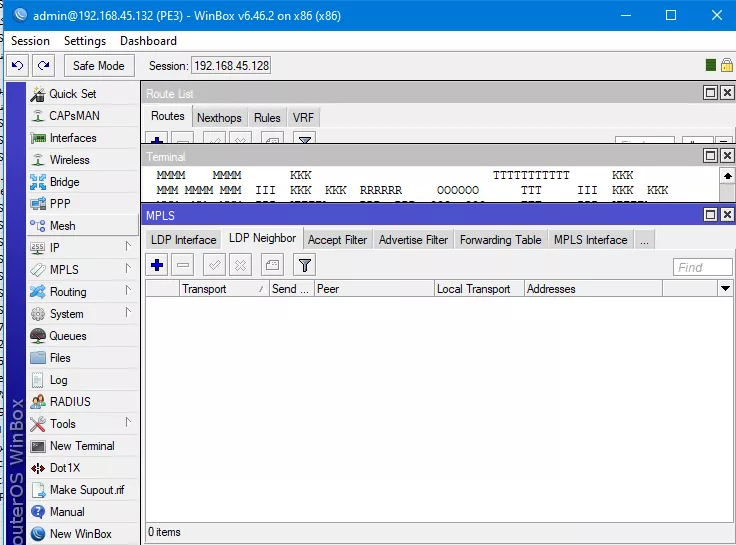Open PPP from sidebar
The height and width of the screenshot is (545, 736).
pyautogui.click(x=83, y=204)
